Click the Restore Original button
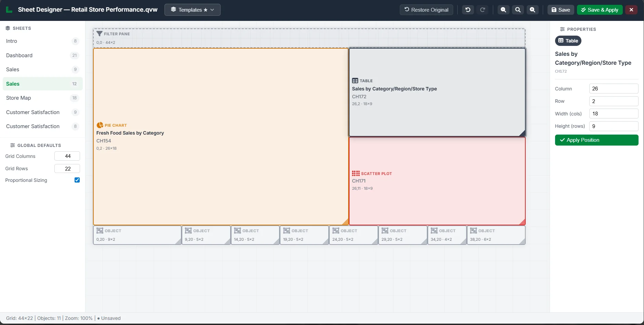Screen dimensions: 644x325 tap(426, 10)
